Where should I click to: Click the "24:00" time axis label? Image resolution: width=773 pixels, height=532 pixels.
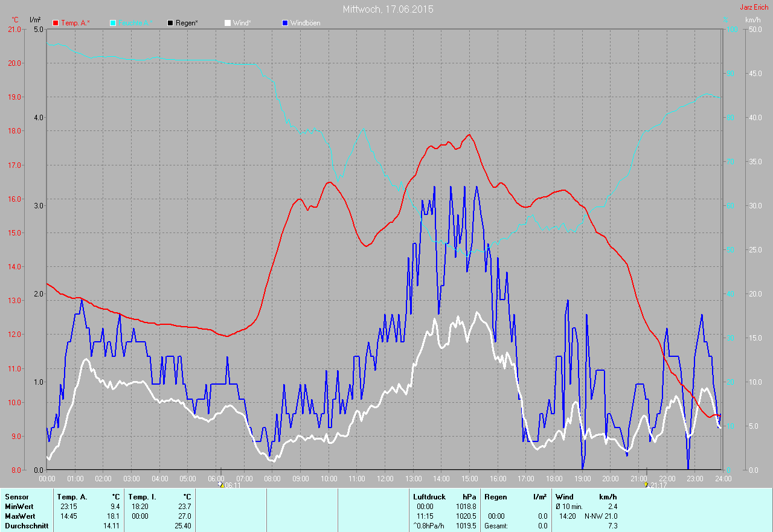(x=723, y=478)
